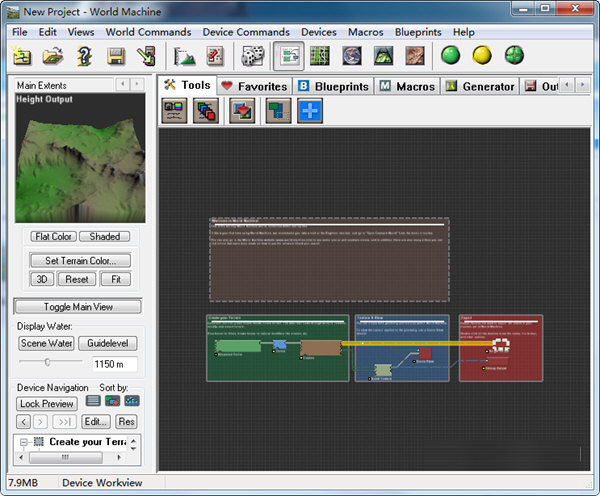The height and width of the screenshot is (496, 600).
Task: Click the yellow sphere toolbar icon
Action: [x=482, y=56]
